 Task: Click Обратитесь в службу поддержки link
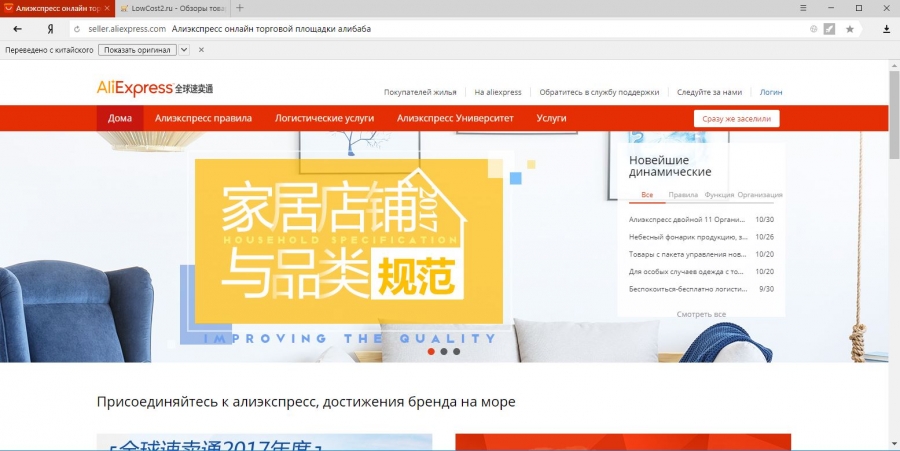(x=599, y=92)
